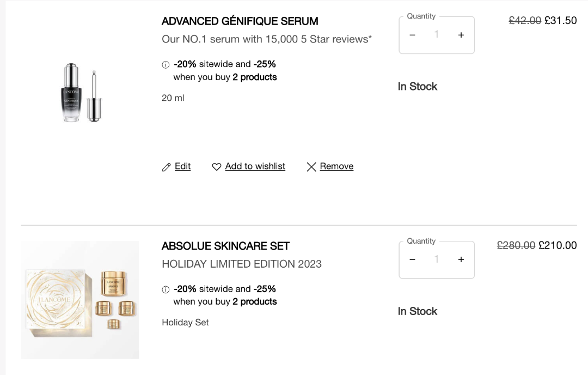Image resolution: width=588 pixels, height=375 pixels.
Task: Open the Advanced Génifique Serum product title
Action: (x=240, y=21)
